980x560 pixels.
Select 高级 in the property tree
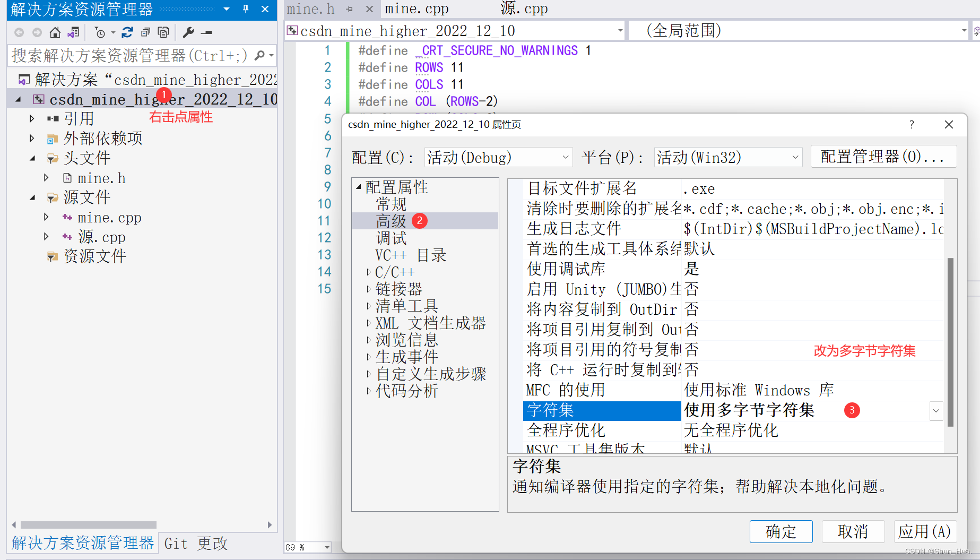pos(391,221)
